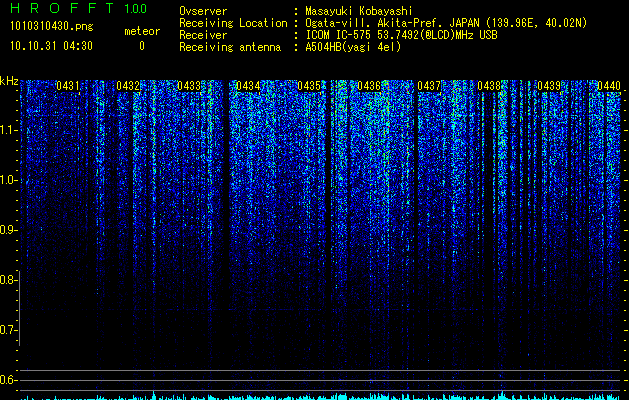
Task: Click the 'meteor' label
Action: click(x=142, y=31)
